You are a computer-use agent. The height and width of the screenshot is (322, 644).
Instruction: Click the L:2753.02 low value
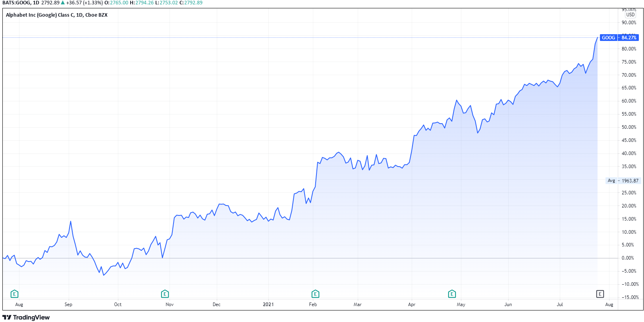pos(166,3)
